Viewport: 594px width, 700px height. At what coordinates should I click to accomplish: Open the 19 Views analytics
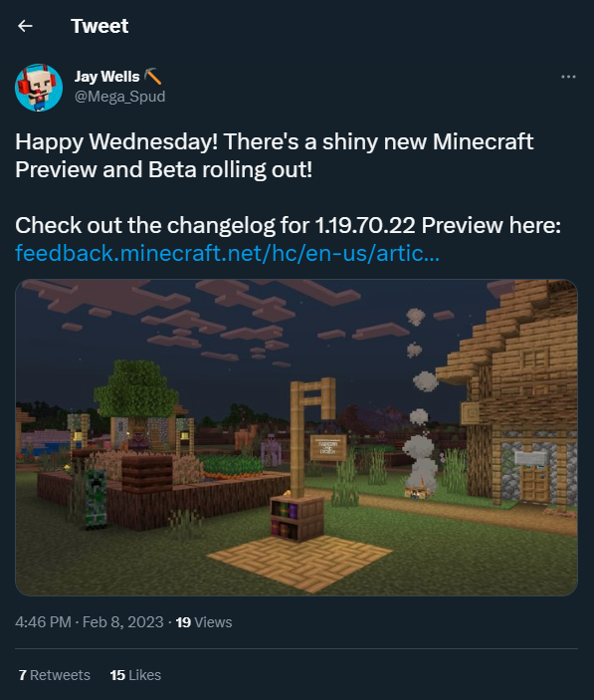click(204, 622)
